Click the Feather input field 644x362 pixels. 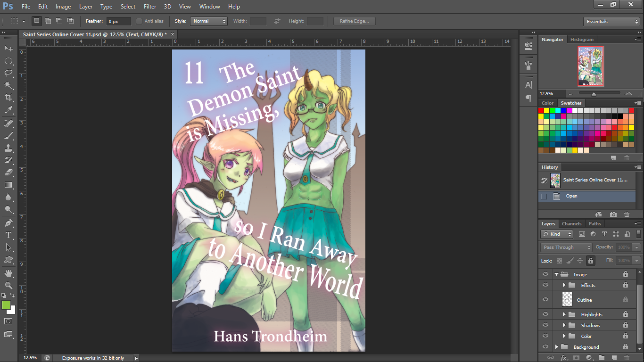pos(119,22)
